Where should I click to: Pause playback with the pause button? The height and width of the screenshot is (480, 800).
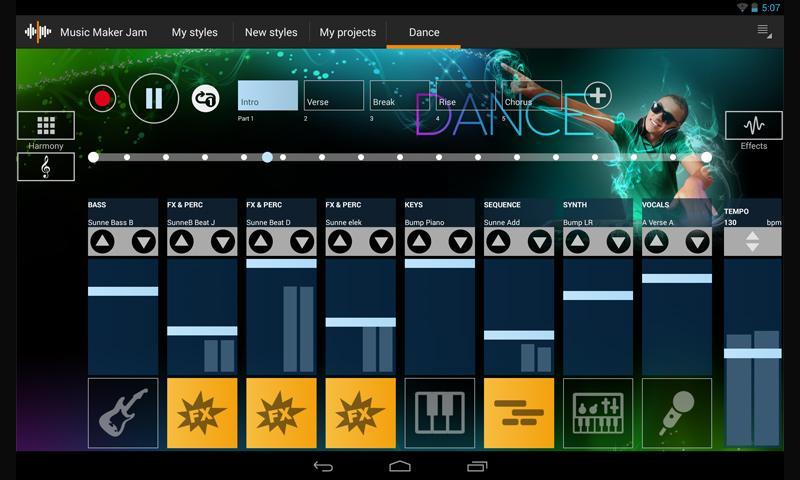point(154,98)
